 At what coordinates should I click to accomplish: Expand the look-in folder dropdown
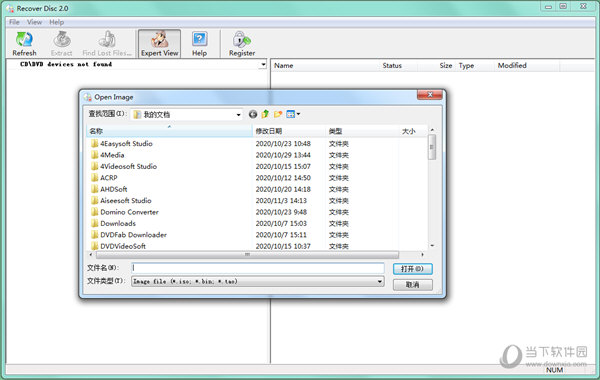[238, 114]
